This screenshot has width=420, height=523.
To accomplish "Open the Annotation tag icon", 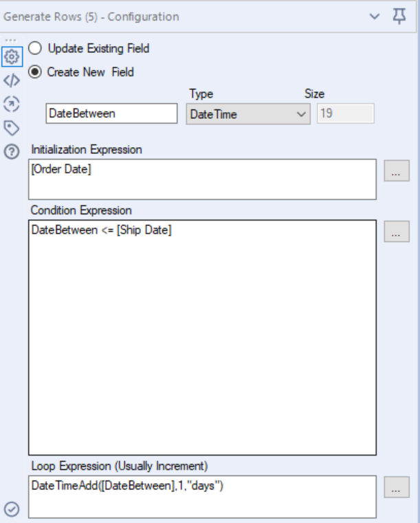I will (x=12, y=127).
